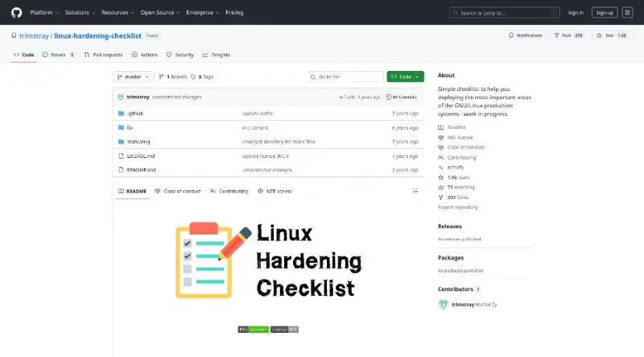
Task: Select the README tab in file viewer
Action: (132, 191)
